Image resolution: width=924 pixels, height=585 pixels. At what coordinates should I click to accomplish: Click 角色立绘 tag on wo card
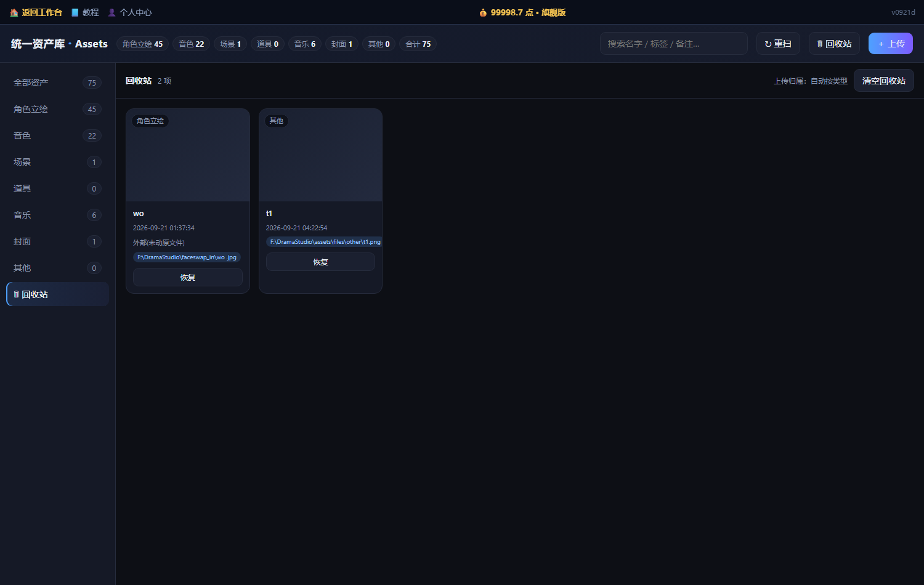pos(150,121)
